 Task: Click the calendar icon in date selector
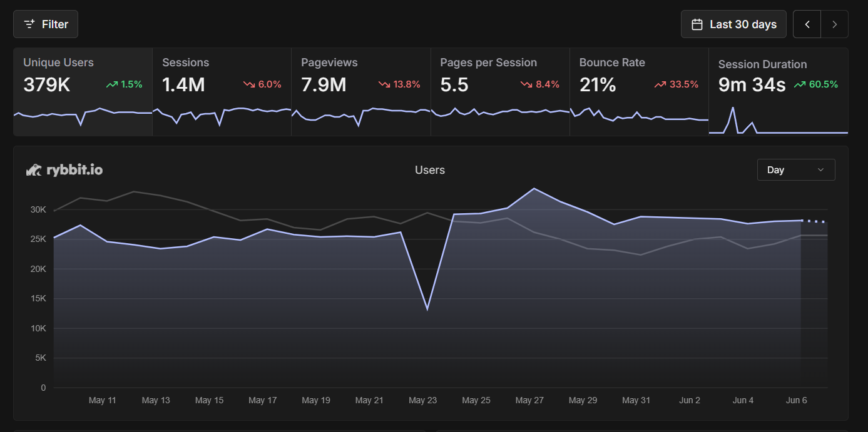pyautogui.click(x=697, y=24)
